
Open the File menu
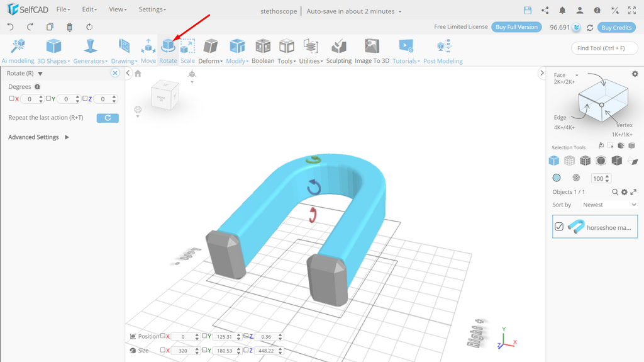click(63, 9)
